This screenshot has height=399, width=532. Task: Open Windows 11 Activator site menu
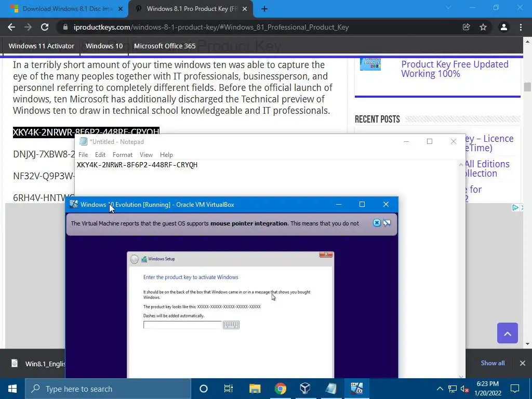click(x=42, y=46)
